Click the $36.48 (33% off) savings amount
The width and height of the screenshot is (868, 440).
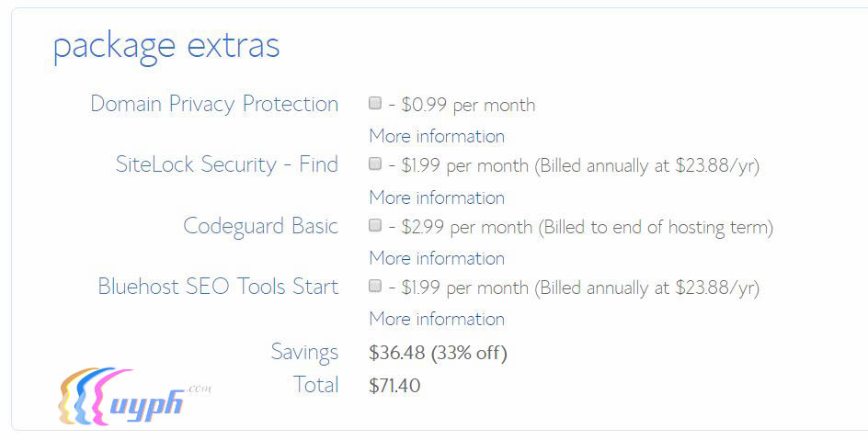pyautogui.click(x=438, y=353)
